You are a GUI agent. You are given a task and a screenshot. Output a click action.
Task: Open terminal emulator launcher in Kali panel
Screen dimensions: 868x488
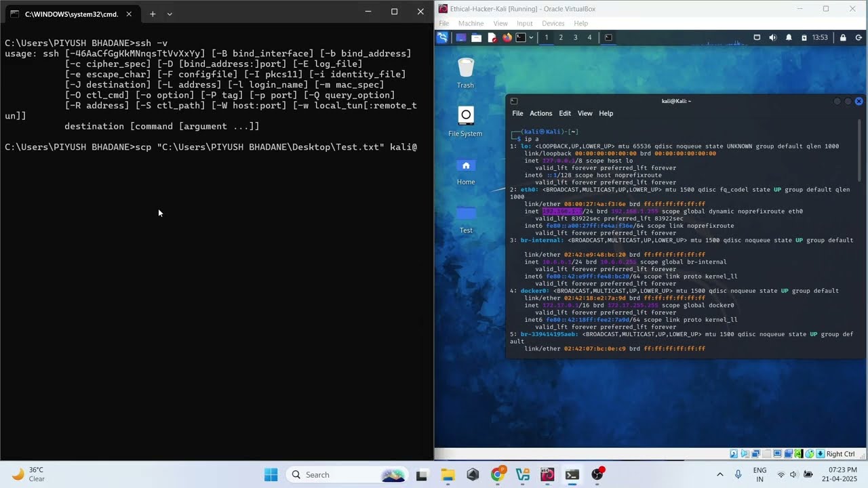click(x=521, y=37)
